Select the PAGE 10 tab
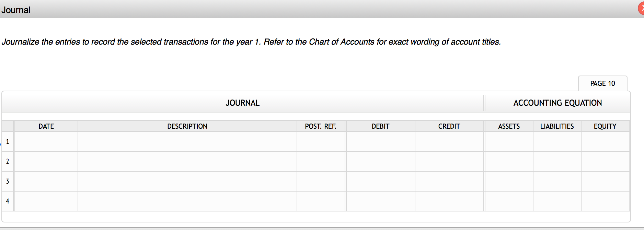 [602, 83]
